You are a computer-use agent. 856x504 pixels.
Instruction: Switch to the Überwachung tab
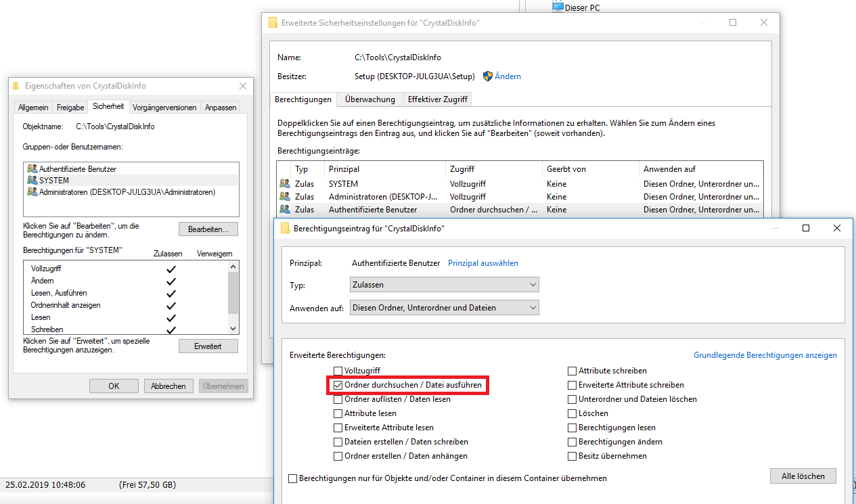tap(369, 99)
